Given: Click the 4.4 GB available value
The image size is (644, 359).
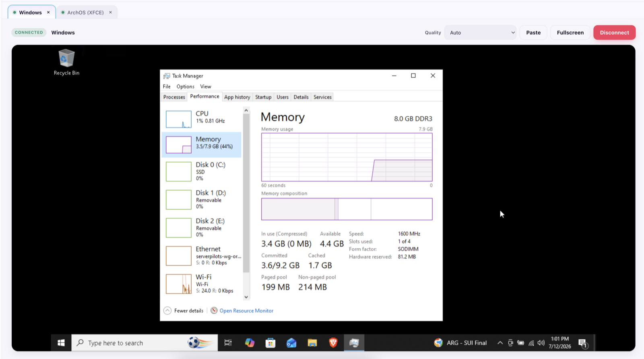Looking at the screenshot, I should click(x=332, y=244).
